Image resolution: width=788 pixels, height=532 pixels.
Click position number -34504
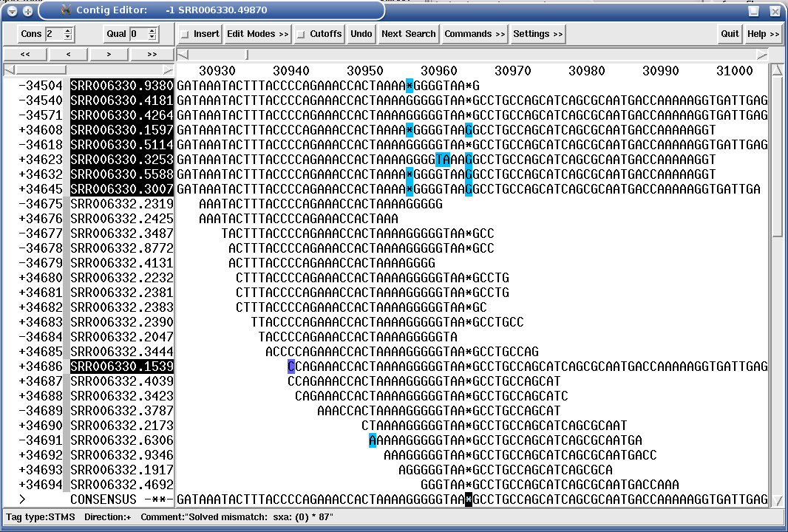click(x=40, y=86)
